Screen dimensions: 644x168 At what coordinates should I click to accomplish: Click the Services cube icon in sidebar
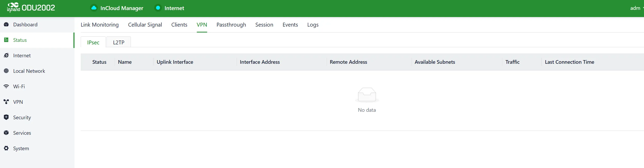[6, 133]
